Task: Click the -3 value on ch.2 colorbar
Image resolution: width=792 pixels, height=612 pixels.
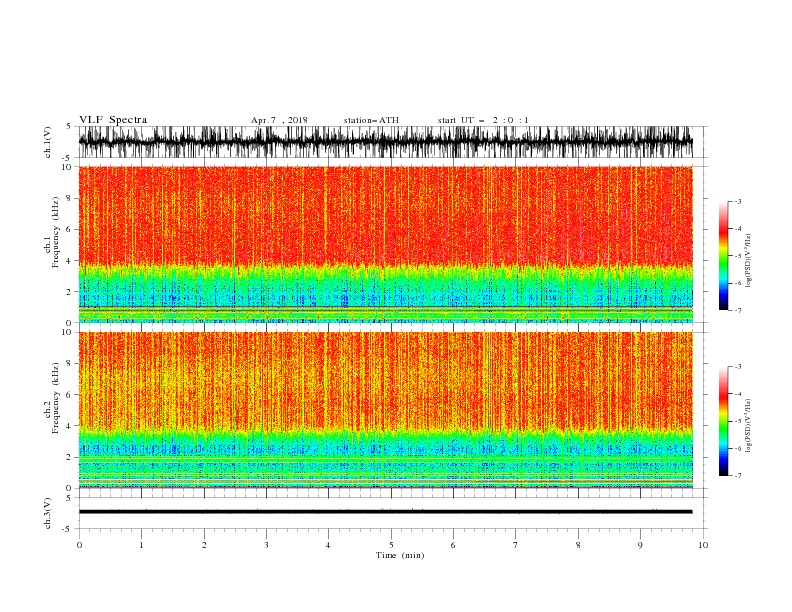Action: (x=737, y=367)
